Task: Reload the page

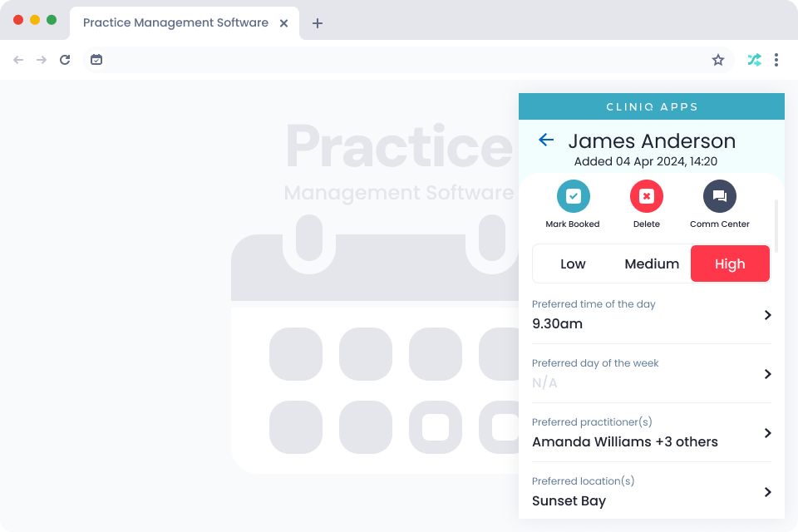Action: coord(65,60)
